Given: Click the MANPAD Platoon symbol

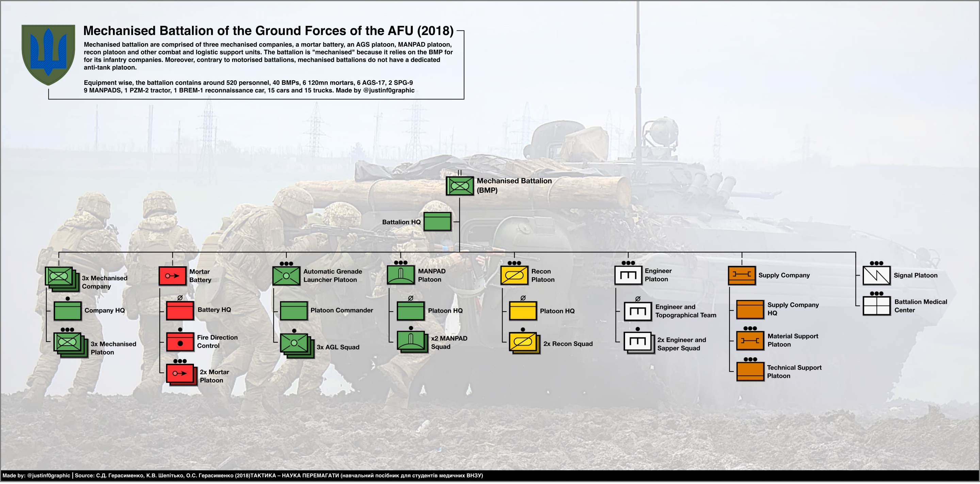Looking at the screenshot, I should 400,275.
